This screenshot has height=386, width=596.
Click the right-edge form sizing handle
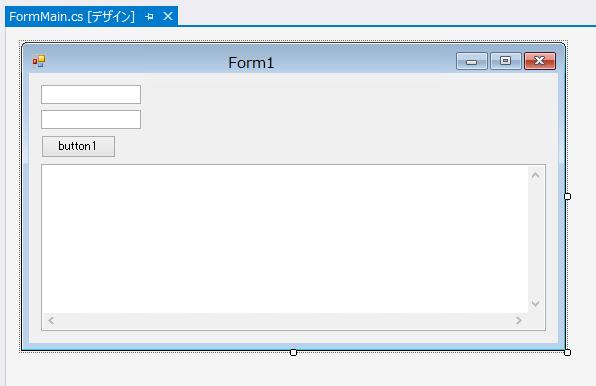tap(567, 196)
